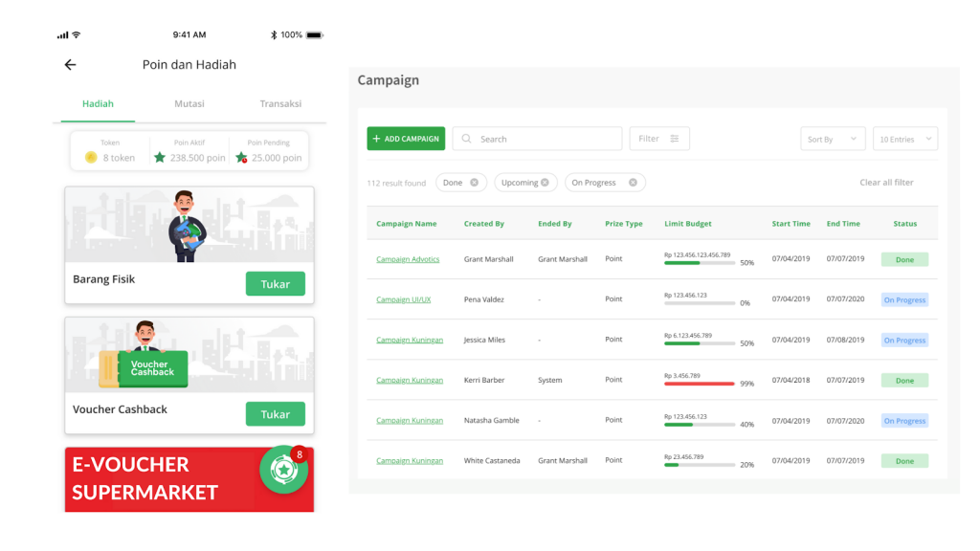Switch to the Transaksi tab

tap(280, 103)
